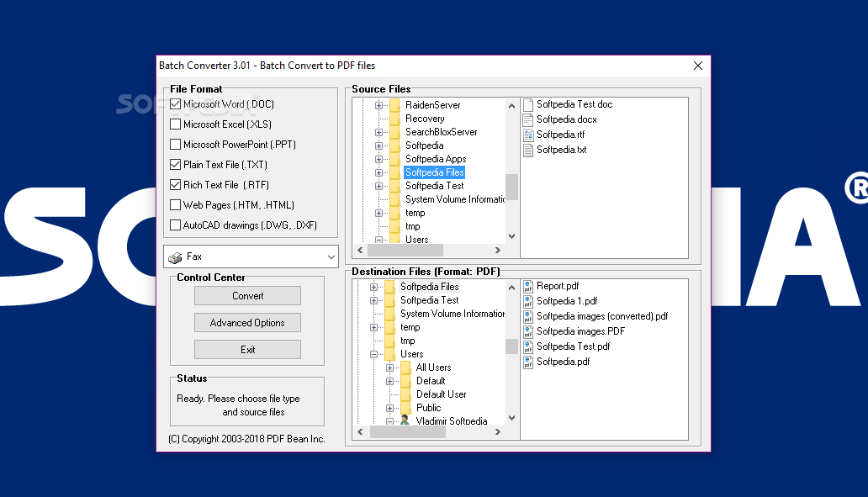868x497 pixels.
Task: Click the Softpedia Test.pdf file icon
Action: click(528, 346)
